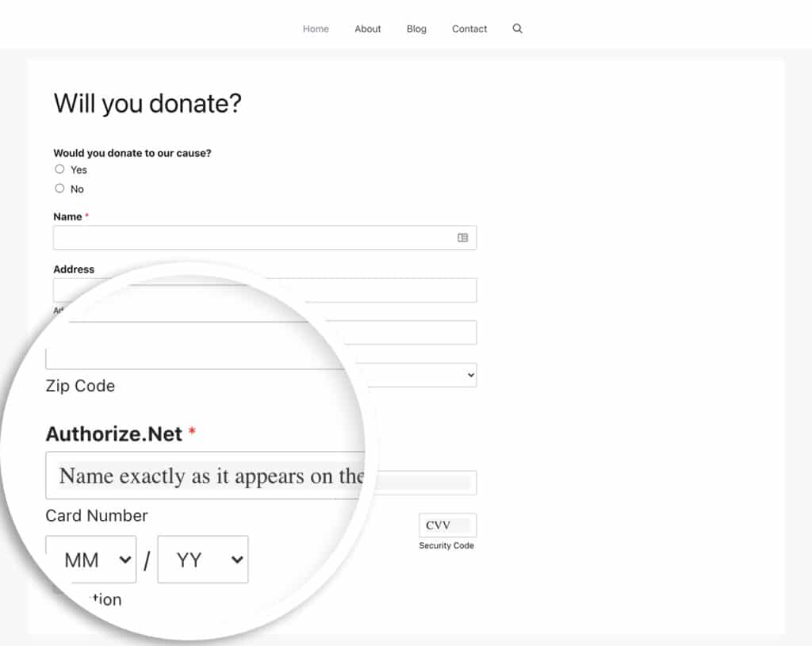The width and height of the screenshot is (812, 646).
Task: Open the About page
Action: coord(367,29)
